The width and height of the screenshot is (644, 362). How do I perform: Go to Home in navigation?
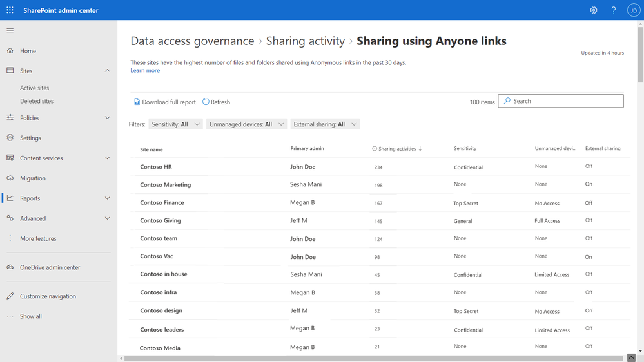pyautogui.click(x=28, y=51)
